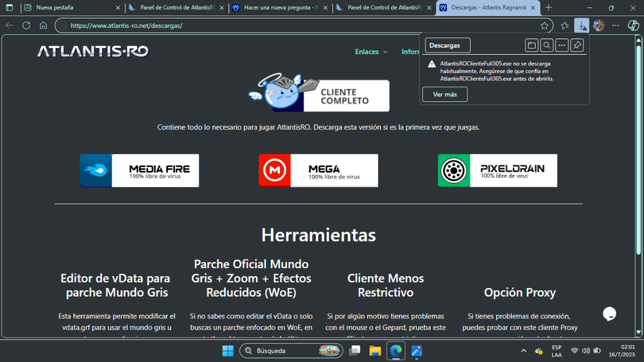
Task: Click the Parche Oficial Mundo Gris heading
Action: click(x=251, y=278)
